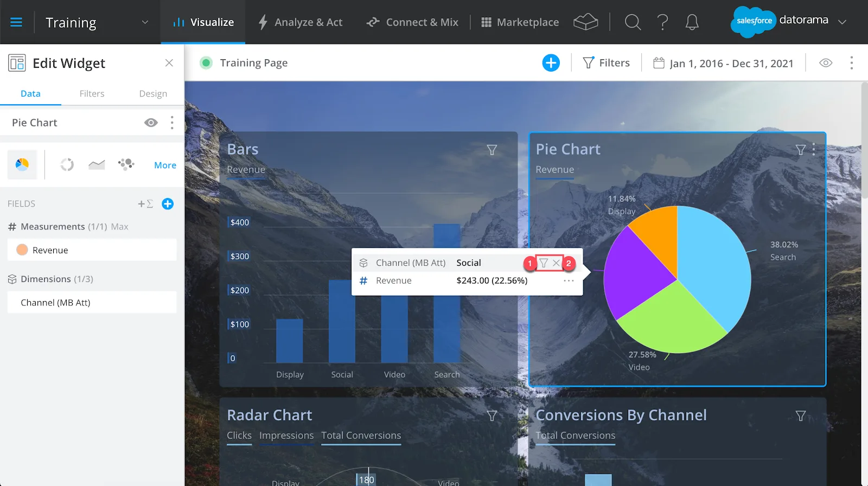Open the Connect & Mix tab

(x=412, y=22)
